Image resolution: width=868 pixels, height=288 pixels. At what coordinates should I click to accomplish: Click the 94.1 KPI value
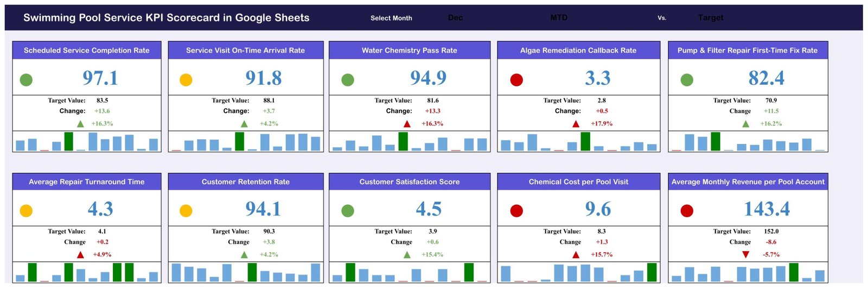pyautogui.click(x=264, y=209)
